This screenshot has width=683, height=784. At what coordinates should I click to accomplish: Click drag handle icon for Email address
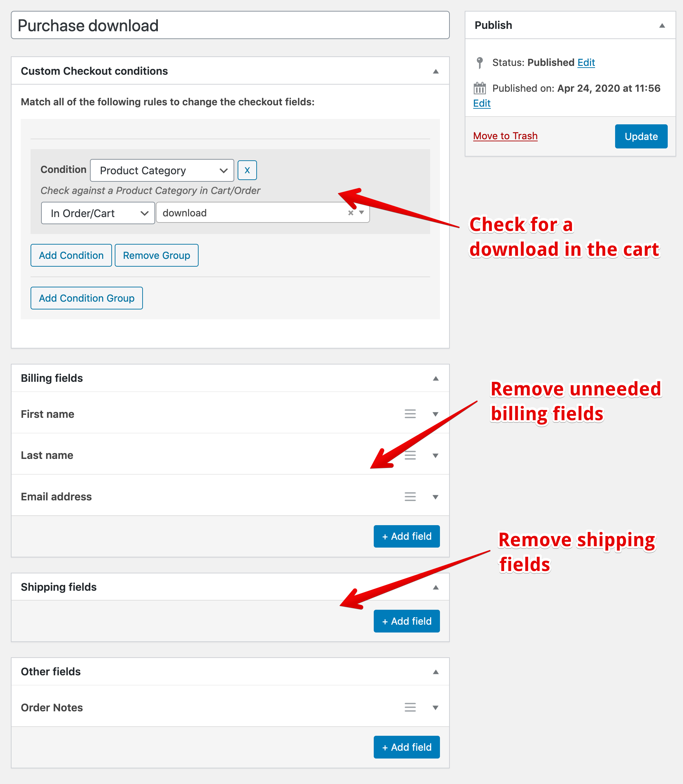click(x=410, y=497)
